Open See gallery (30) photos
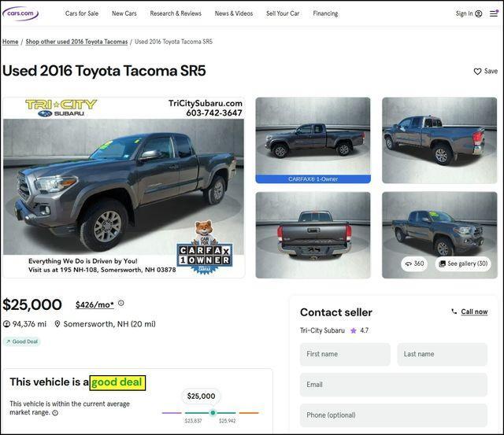This screenshot has height=435, width=504. (x=463, y=264)
